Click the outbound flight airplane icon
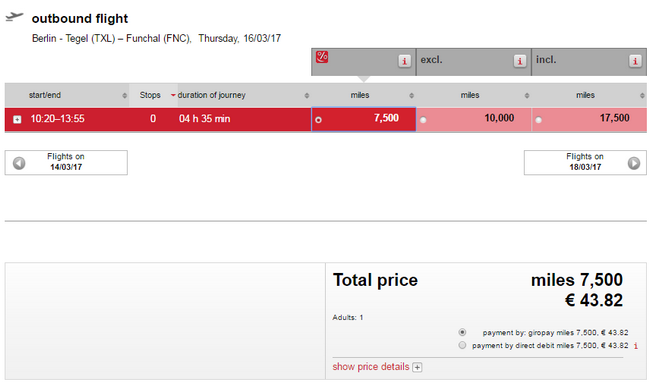The image size is (650, 383). (x=14, y=17)
